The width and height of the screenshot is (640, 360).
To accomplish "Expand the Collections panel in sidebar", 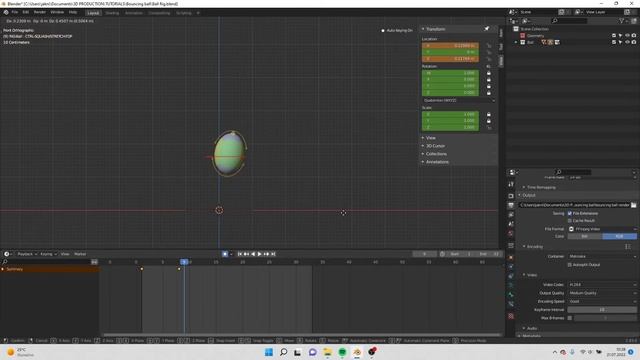I will (436, 154).
